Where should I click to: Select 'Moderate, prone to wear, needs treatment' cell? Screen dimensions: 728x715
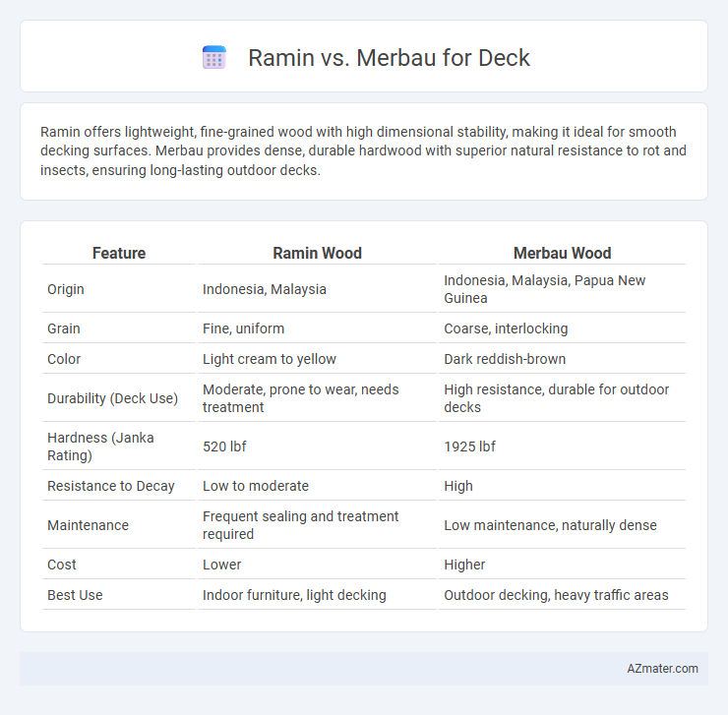pyautogui.click(x=300, y=398)
